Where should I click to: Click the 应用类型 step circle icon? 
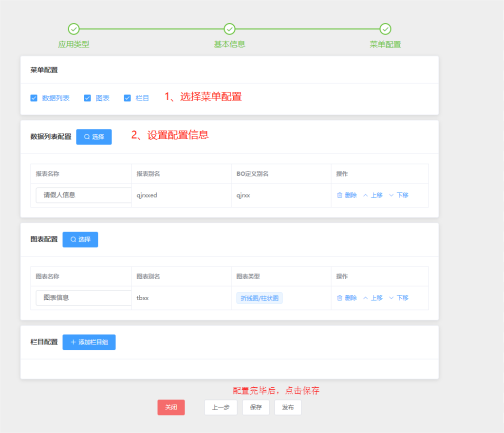[74, 29]
